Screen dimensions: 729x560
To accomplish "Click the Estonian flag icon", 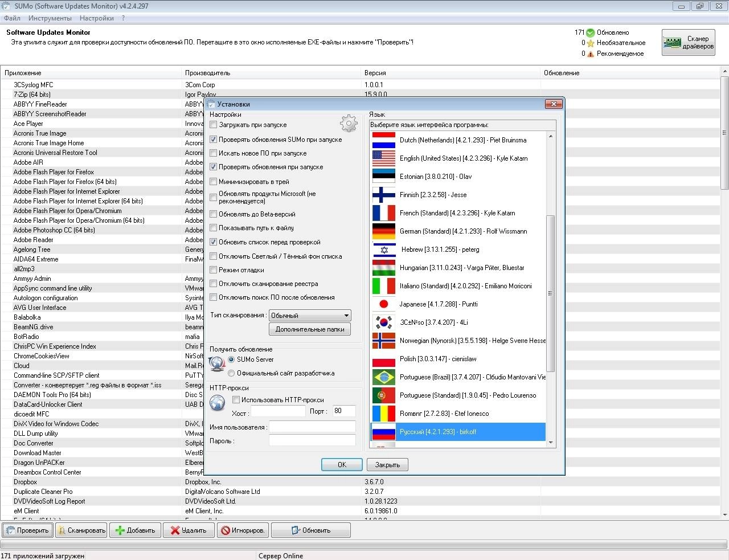I will [x=383, y=177].
